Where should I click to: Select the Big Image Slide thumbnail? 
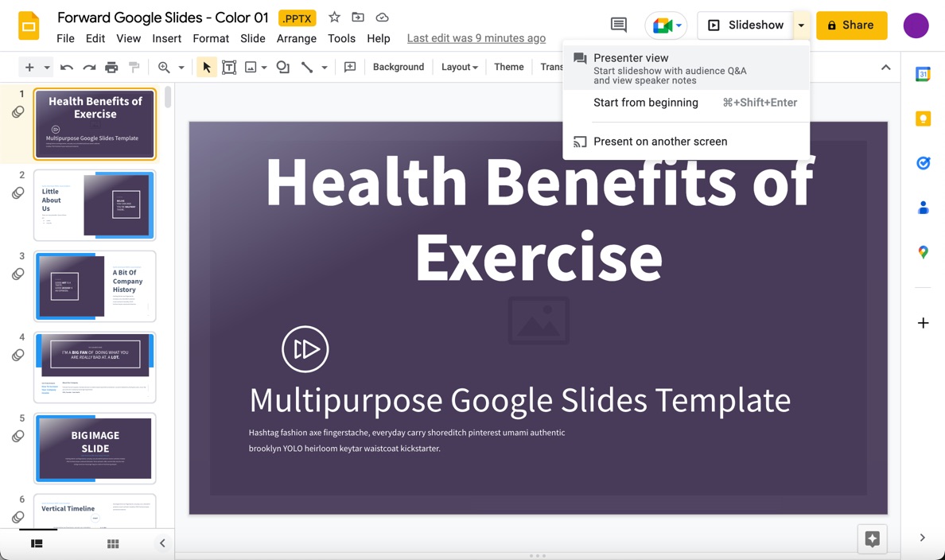click(x=94, y=448)
